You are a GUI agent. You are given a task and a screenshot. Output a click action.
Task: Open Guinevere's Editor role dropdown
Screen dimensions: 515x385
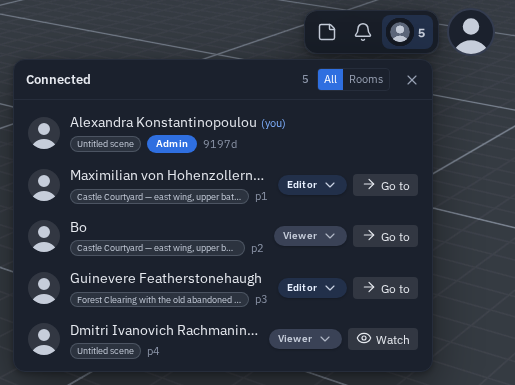pos(312,288)
